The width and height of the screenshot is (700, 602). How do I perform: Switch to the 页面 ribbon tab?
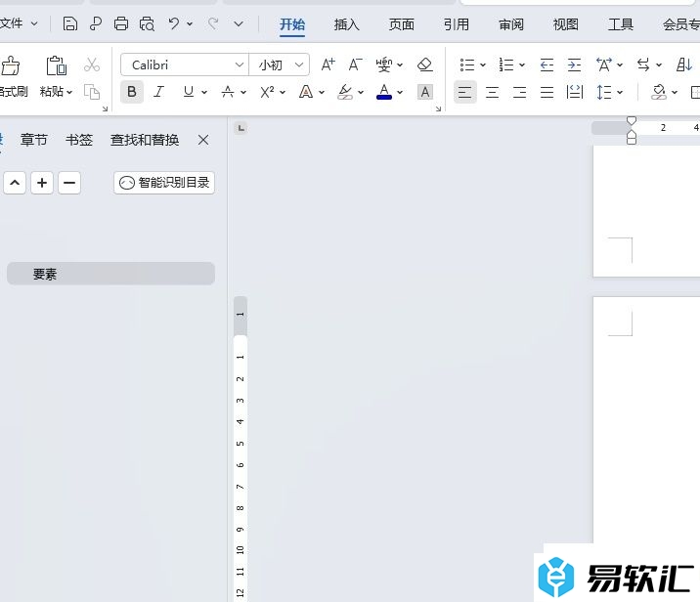pos(402,24)
